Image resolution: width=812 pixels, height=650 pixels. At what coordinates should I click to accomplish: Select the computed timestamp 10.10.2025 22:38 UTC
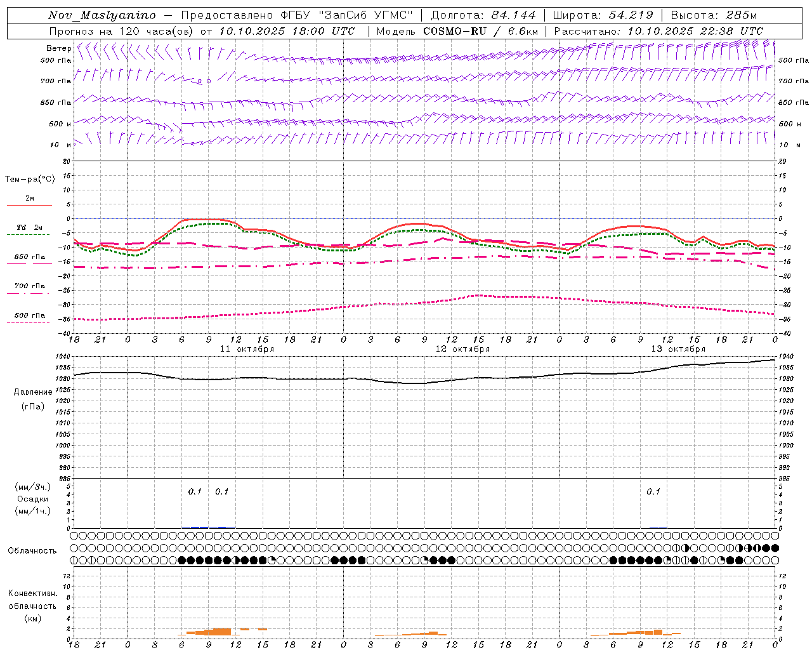click(x=695, y=31)
